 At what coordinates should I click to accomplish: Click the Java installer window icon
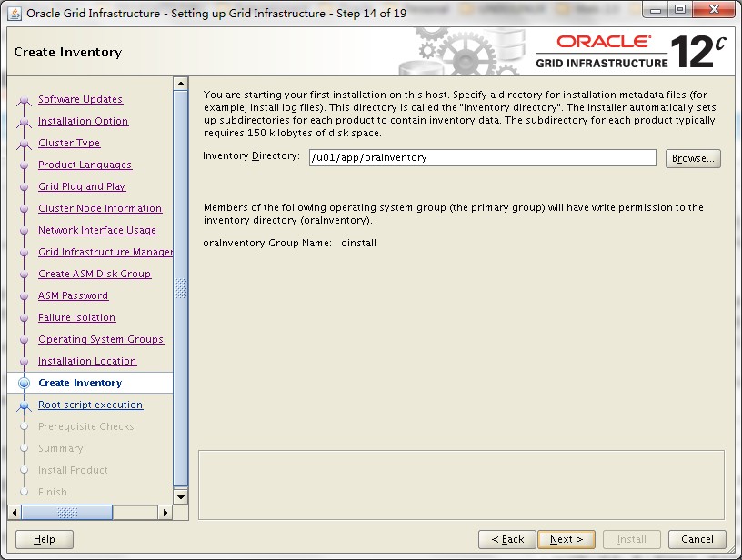[x=15, y=14]
